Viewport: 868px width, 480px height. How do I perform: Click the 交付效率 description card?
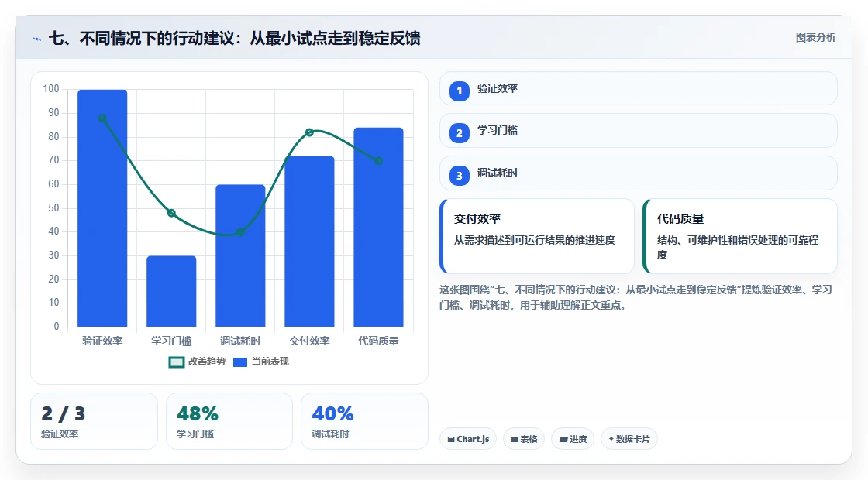tap(537, 236)
